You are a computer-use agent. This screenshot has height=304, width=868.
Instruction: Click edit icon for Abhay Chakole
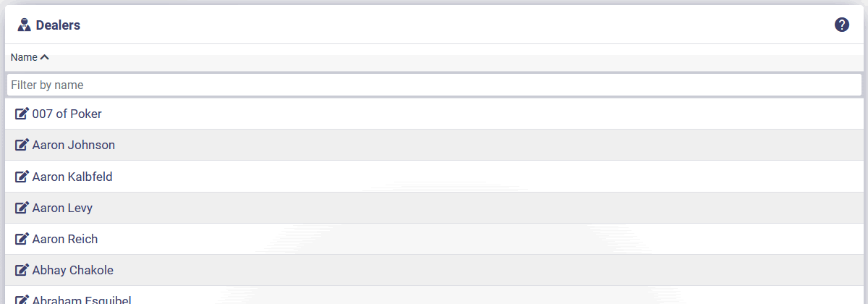pos(22,270)
